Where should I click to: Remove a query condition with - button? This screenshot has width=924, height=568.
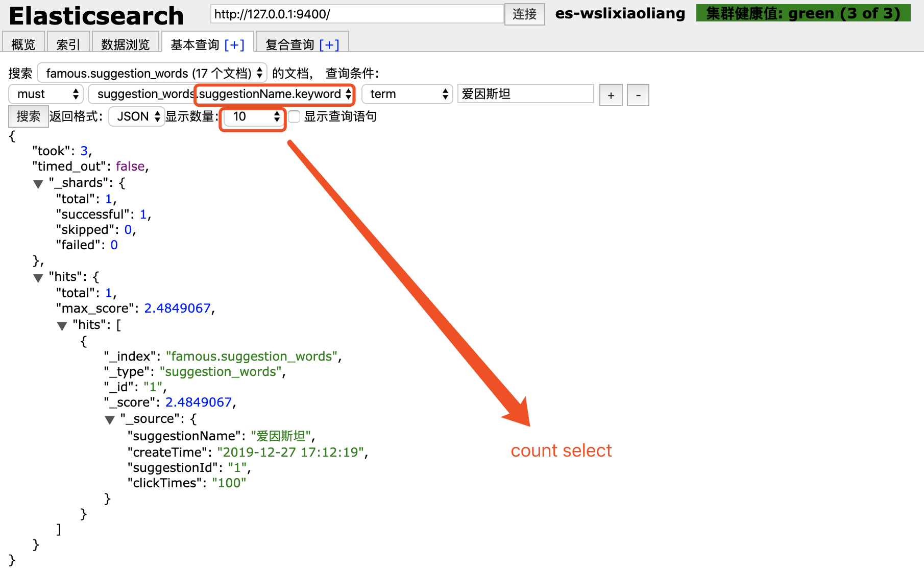tap(638, 94)
